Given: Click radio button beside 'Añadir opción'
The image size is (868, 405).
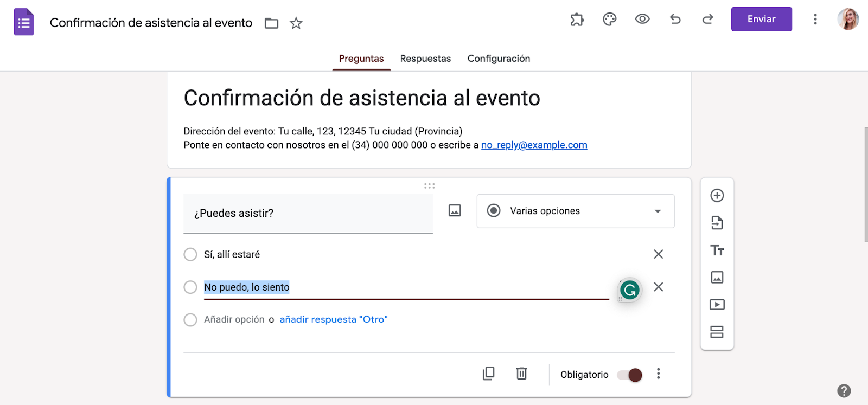Looking at the screenshot, I should (x=190, y=320).
